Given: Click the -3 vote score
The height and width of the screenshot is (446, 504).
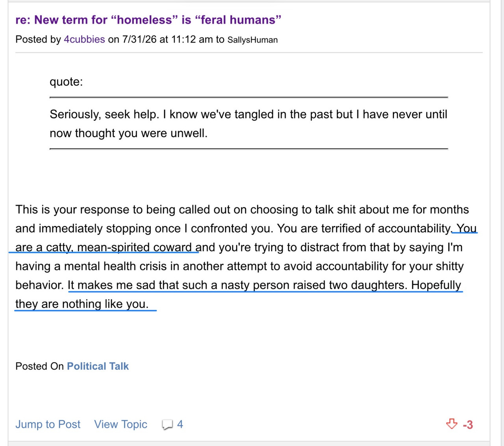Looking at the screenshot, I should click(x=468, y=425).
